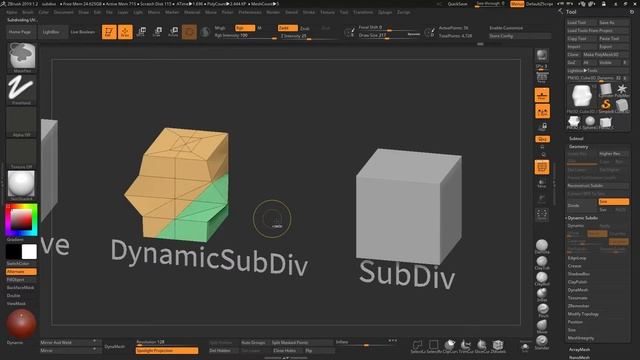The width and height of the screenshot is (640, 360).
Task: Expand the ArrayMesh section
Action: [x=579, y=349]
